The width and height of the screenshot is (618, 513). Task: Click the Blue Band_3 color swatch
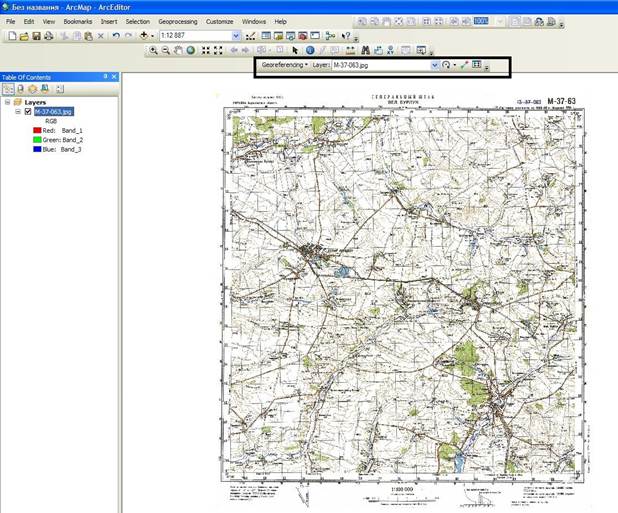(37, 149)
